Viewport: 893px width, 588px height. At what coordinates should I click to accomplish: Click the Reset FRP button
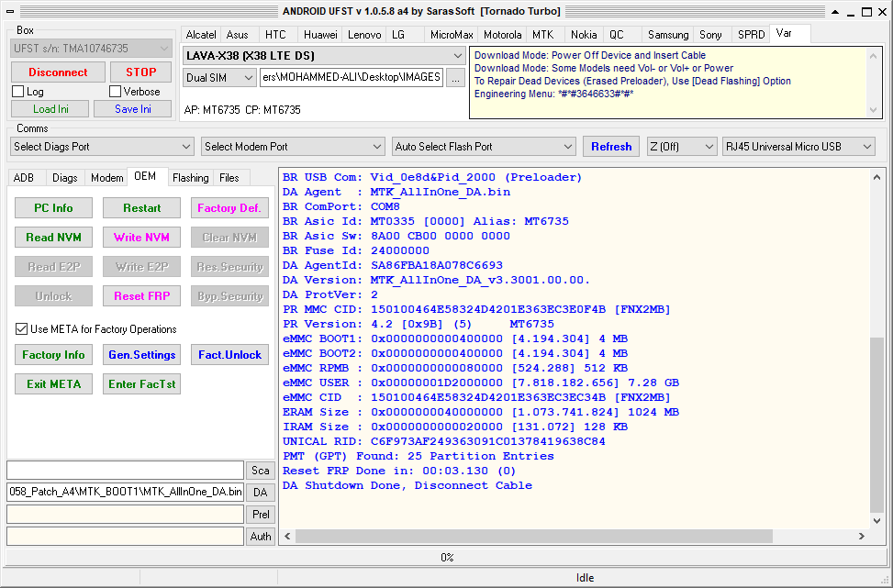(x=142, y=296)
